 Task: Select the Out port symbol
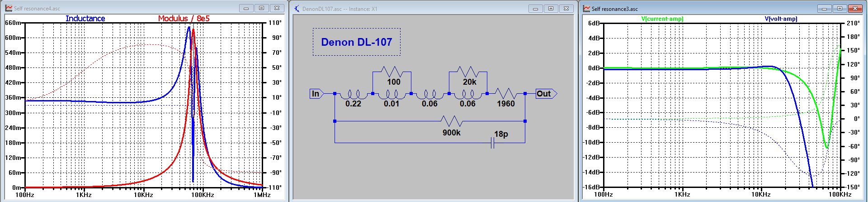click(x=546, y=94)
